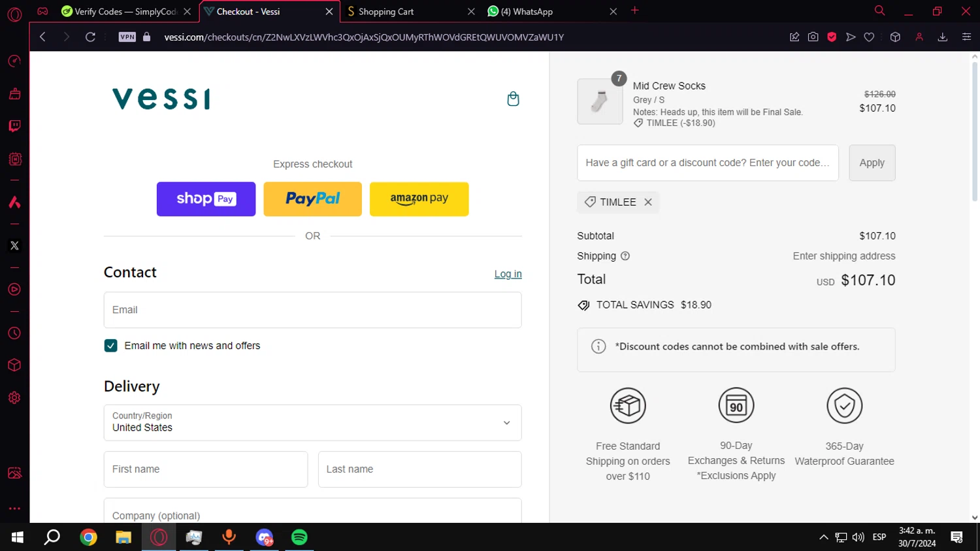Image resolution: width=980 pixels, height=551 pixels.
Task: Open the sidebar settings gear
Action: click(14, 397)
